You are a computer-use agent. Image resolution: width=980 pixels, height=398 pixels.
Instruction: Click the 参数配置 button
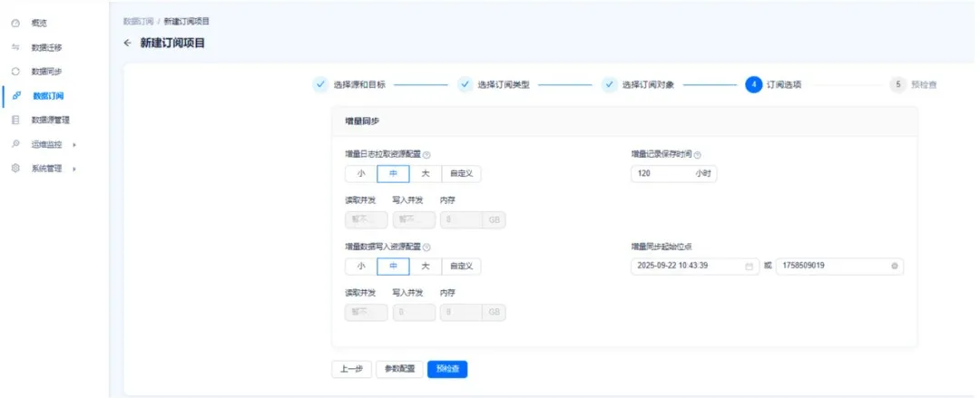[399, 369]
